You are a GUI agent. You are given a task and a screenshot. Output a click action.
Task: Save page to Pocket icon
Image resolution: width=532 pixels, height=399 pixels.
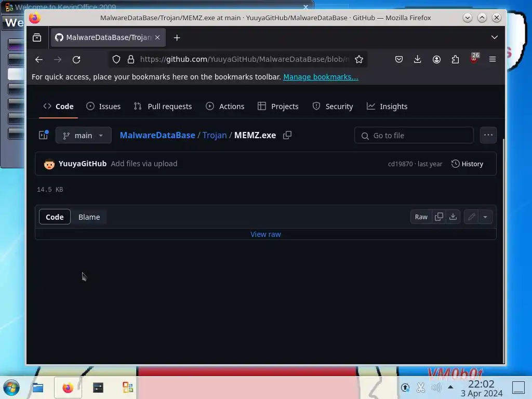pyautogui.click(x=399, y=59)
